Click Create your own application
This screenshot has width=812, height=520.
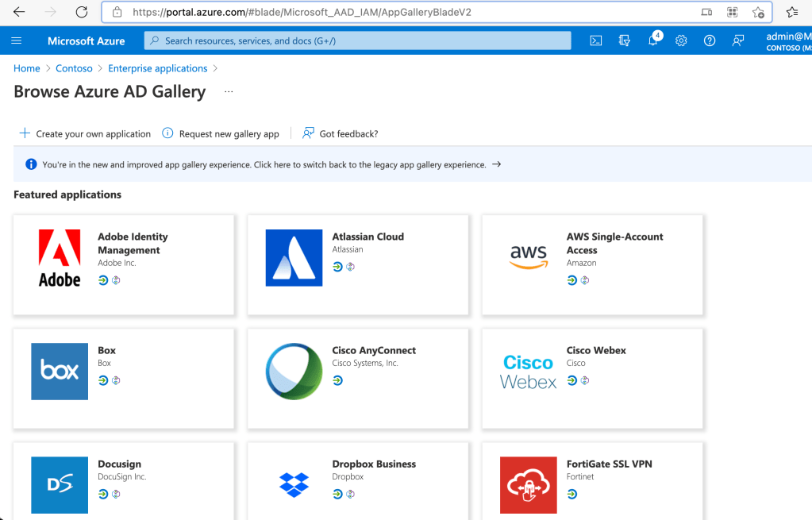pyautogui.click(x=85, y=133)
